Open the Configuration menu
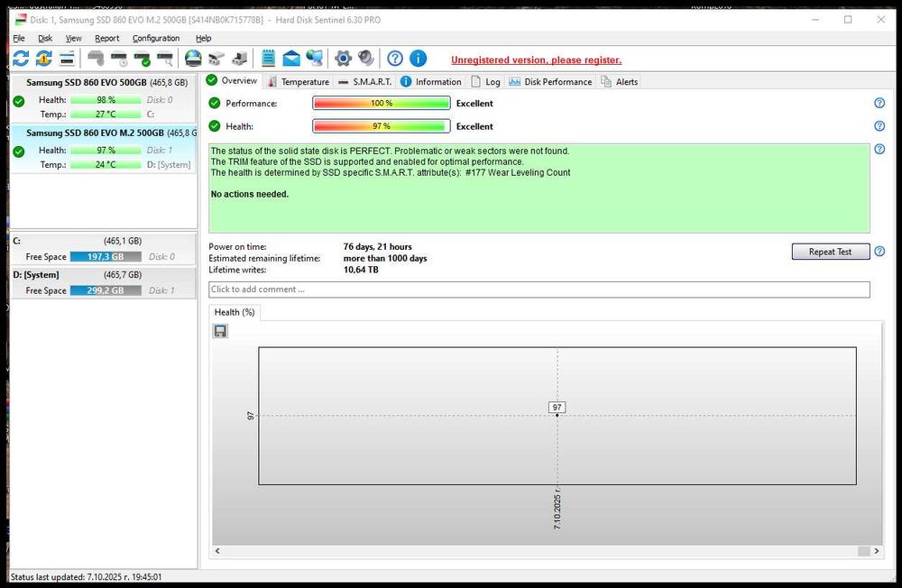 pos(156,38)
